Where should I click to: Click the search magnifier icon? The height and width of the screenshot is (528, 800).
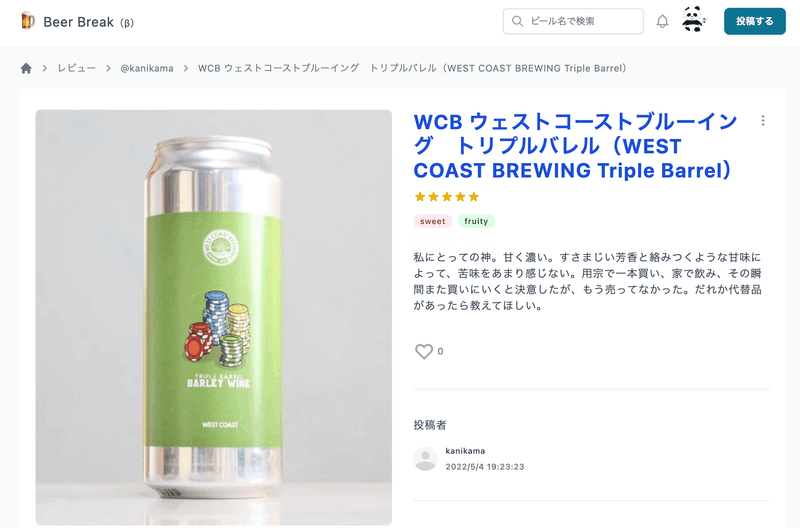click(517, 21)
